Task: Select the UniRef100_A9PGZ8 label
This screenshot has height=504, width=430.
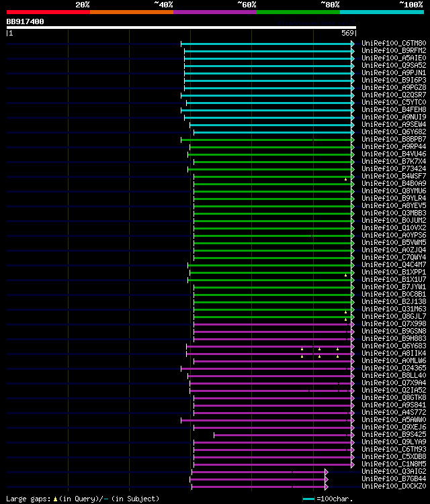Action: tap(394, 87)
